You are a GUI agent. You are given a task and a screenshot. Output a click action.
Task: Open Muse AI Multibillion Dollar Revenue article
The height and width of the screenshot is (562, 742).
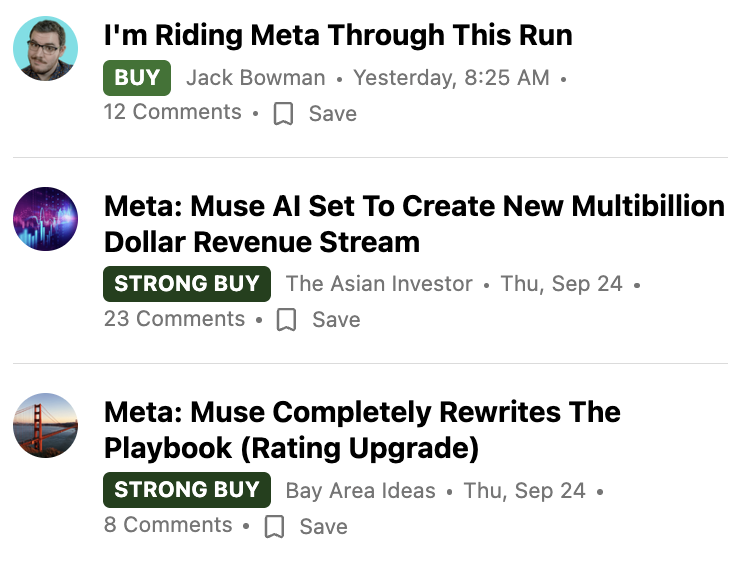pyautogui.click(x=414, y=224)
